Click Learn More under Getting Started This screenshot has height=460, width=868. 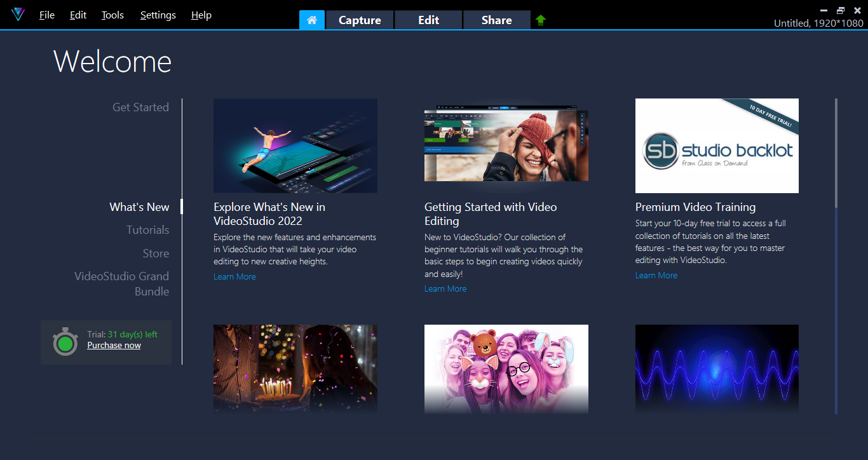445,288
